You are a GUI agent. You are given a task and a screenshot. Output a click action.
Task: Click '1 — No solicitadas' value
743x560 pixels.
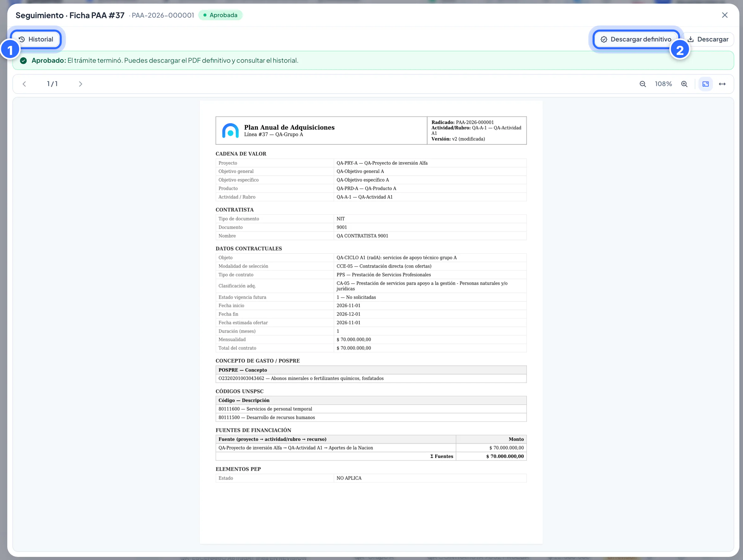pos(356,297)
